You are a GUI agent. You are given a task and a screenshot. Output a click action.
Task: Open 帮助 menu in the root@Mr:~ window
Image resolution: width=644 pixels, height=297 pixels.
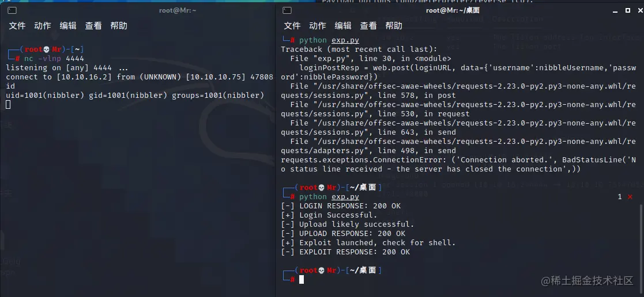pos(119,25)
